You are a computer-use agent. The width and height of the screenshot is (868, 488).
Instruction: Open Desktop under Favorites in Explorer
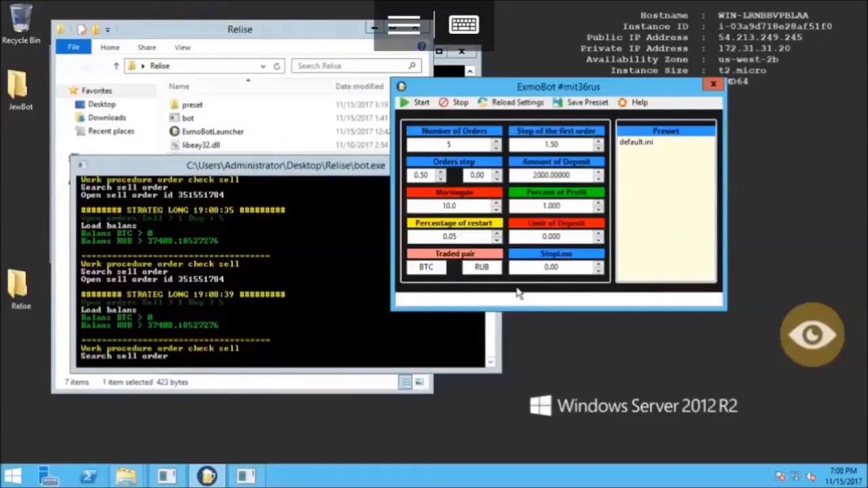[x=102, y=104]
